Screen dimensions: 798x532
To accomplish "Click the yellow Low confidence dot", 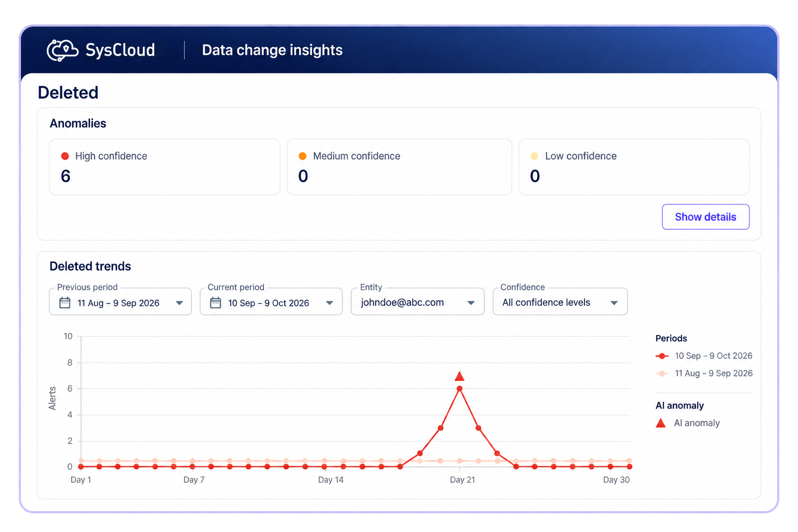I will 534,156.
